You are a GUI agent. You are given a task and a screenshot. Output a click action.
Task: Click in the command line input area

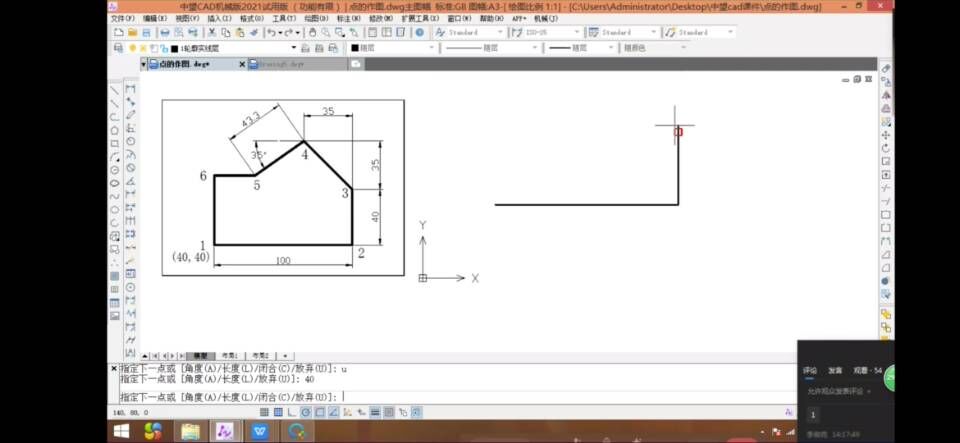coord(500,396)
